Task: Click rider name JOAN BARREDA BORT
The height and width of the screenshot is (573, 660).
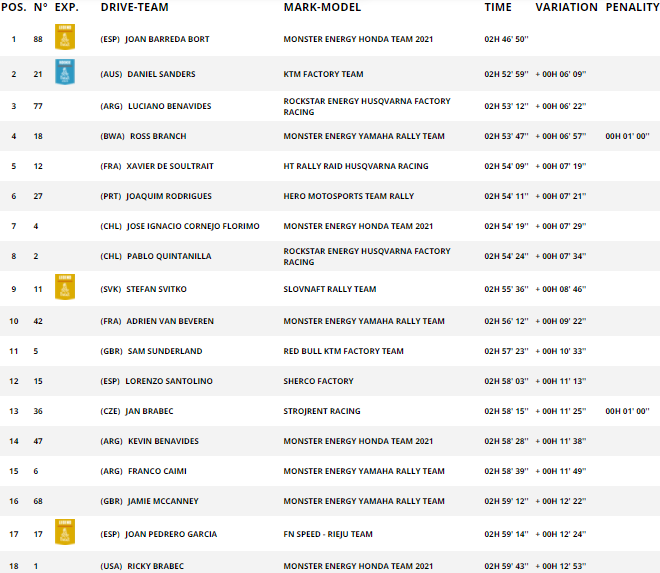Action: (x=167, y=39)
